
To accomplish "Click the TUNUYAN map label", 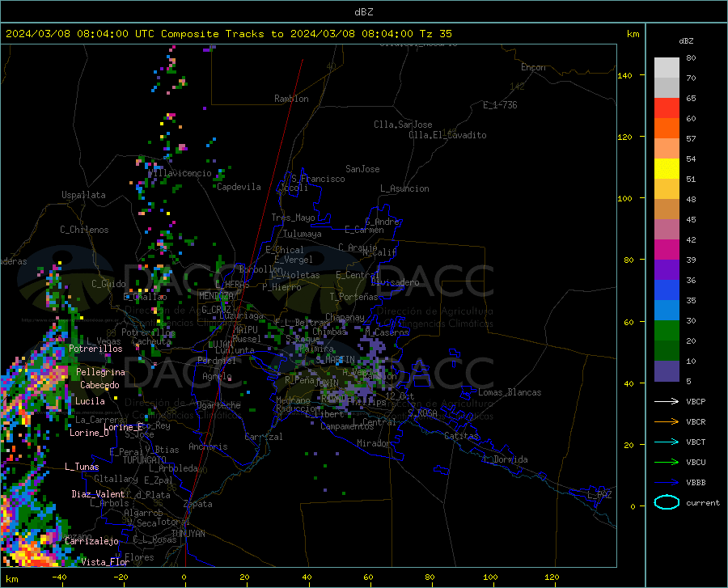I will pos(188,534).
